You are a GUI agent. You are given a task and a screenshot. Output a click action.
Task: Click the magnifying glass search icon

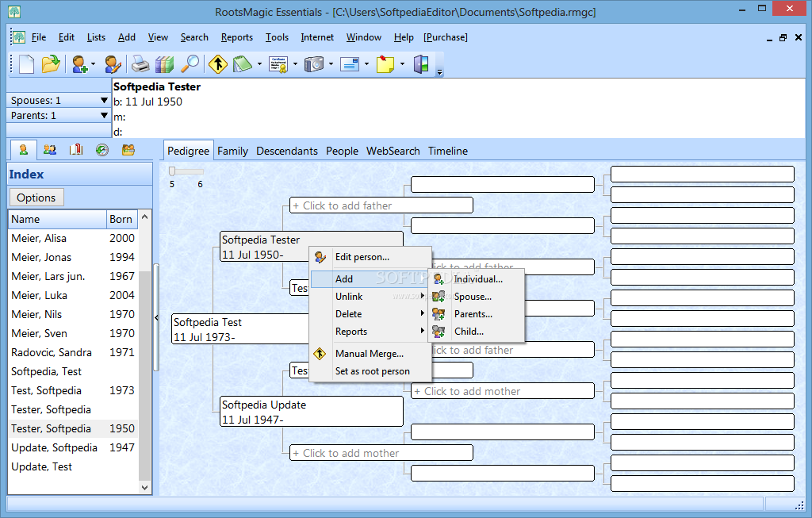[190, 64]
